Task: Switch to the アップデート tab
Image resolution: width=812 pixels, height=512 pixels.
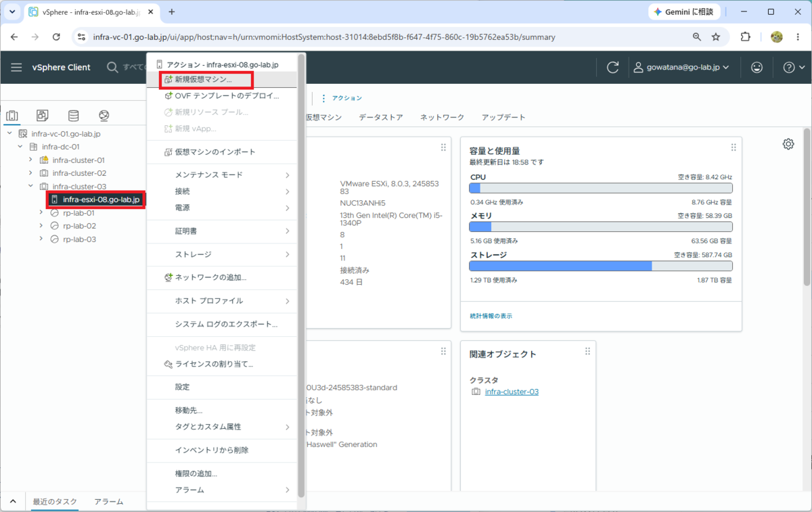Action: (503, 118)
